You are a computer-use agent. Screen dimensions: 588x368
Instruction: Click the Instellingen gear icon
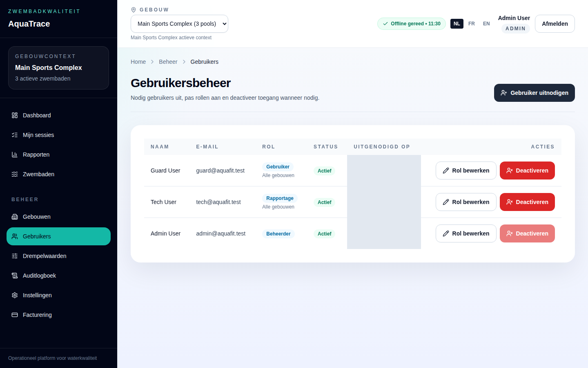15,295
